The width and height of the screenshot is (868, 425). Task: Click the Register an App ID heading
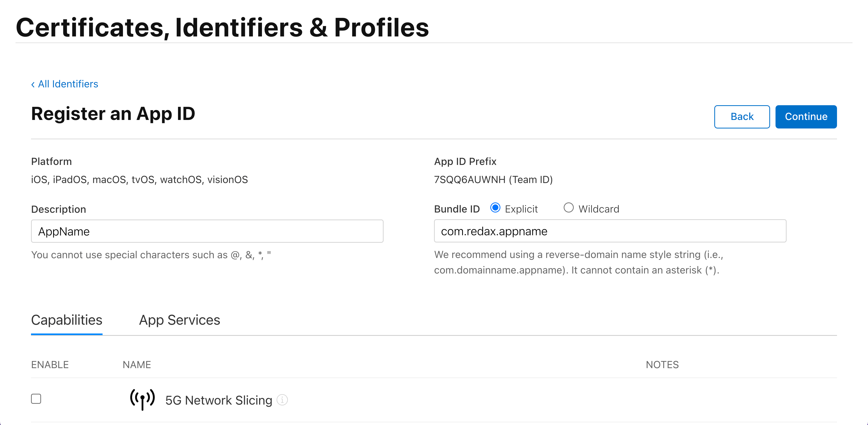(x=113, y=114)
